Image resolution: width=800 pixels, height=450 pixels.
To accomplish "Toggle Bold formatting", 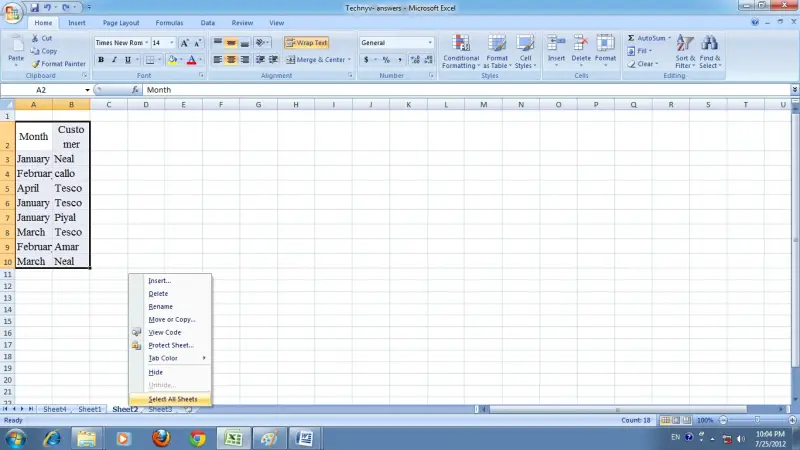I will (x=101, y=60).
